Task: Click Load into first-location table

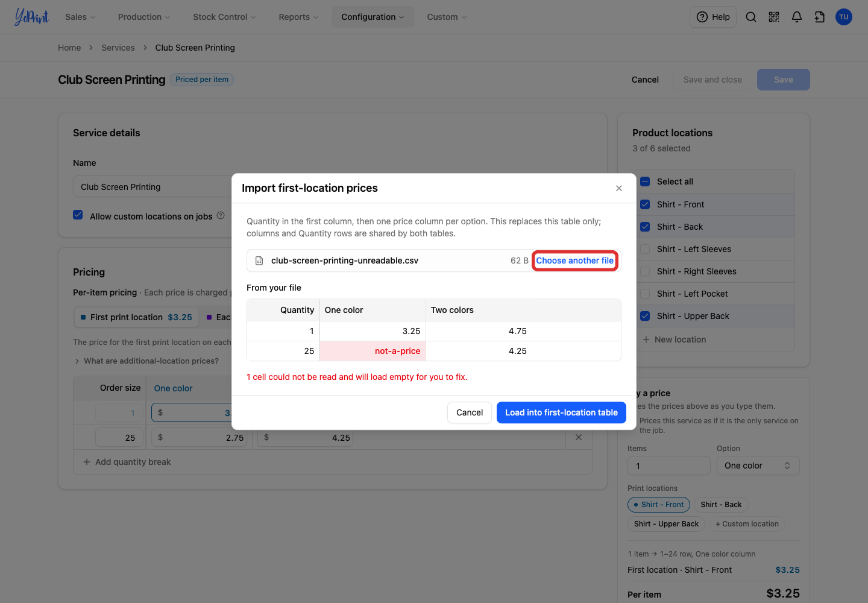Action: coord(561,412)
